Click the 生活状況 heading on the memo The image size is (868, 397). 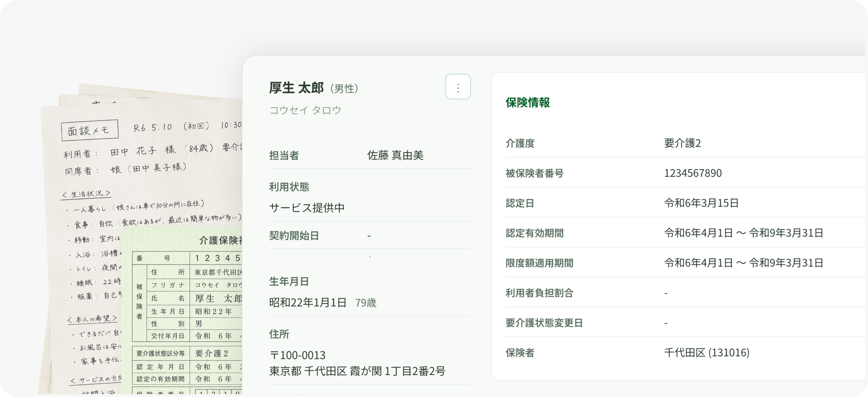point(86,194)
